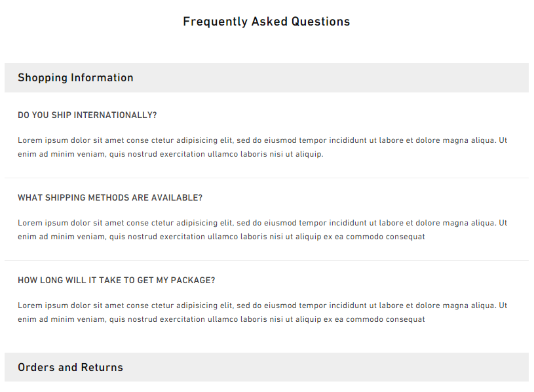Toggle the 'Do you ship internationally?' question

click(x=87, y=115)
